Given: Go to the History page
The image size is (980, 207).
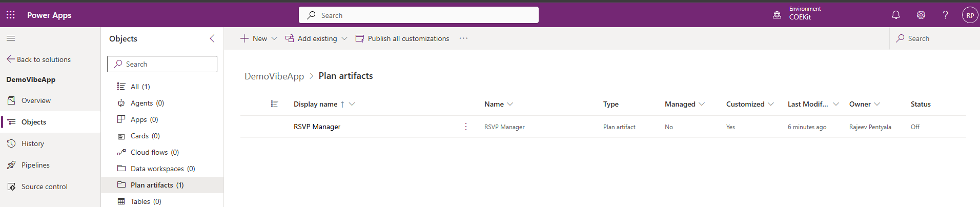Looking at the screenshot, I should pos(33,143).
